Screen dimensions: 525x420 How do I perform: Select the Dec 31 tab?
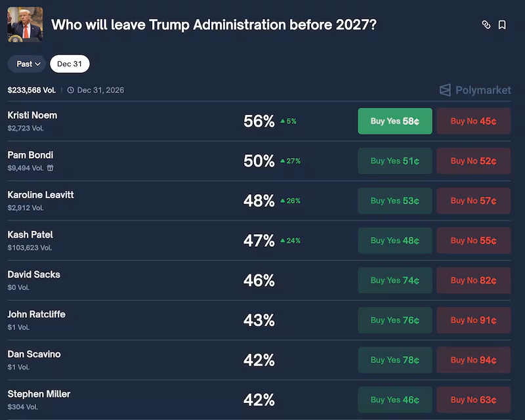coord(70,64)
